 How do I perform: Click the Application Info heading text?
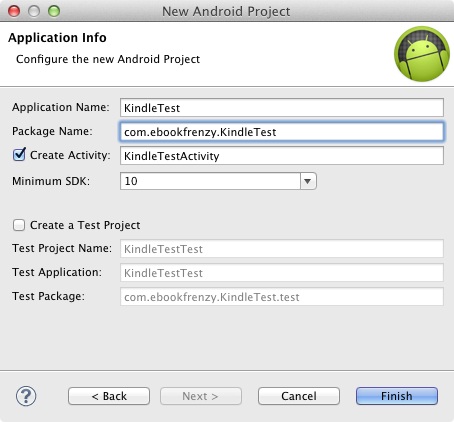click(x=57, y=38)
